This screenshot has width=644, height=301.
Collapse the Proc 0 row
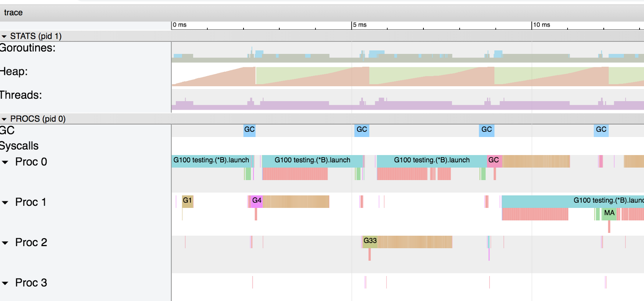coord(5,162)
